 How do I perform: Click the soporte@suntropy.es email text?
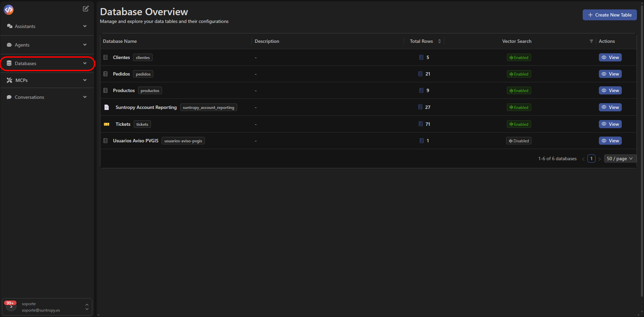(41, 310)
